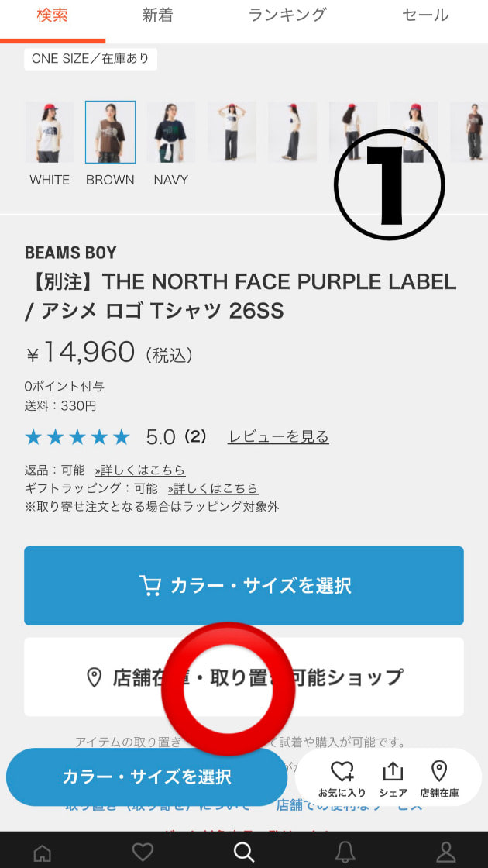Open 詳しくはこちら link for ギフトラッピング
Viewport: 488px width, 868px height.
point(212,488)
